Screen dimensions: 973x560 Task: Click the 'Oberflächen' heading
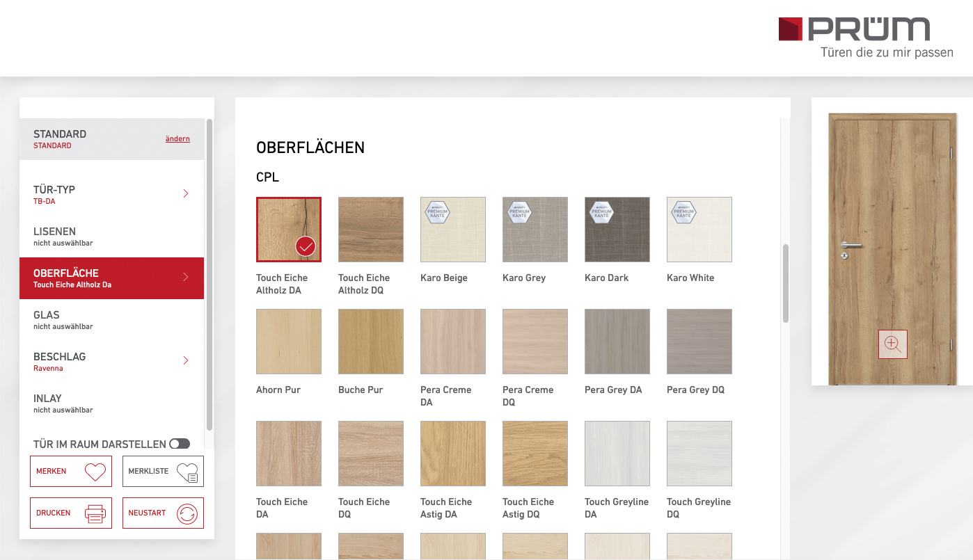pos(310,147)
